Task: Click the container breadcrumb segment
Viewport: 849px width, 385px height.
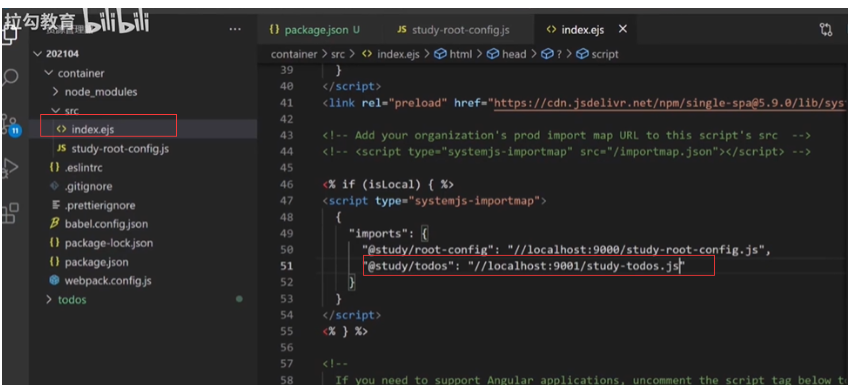Action: (293, 54)
